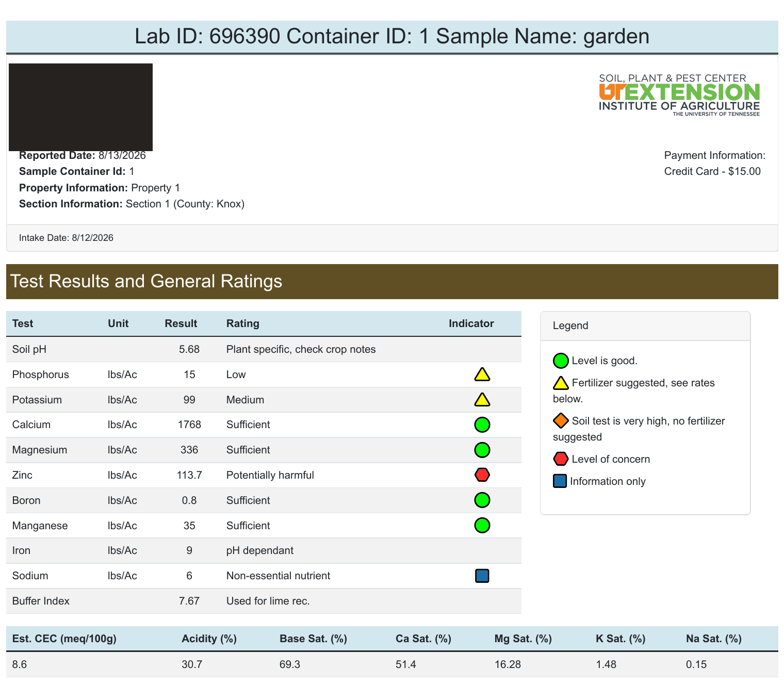This screenshot has height=685, width=784.
Task: Click the Manganese result value 35
Action: click(189, 526)
